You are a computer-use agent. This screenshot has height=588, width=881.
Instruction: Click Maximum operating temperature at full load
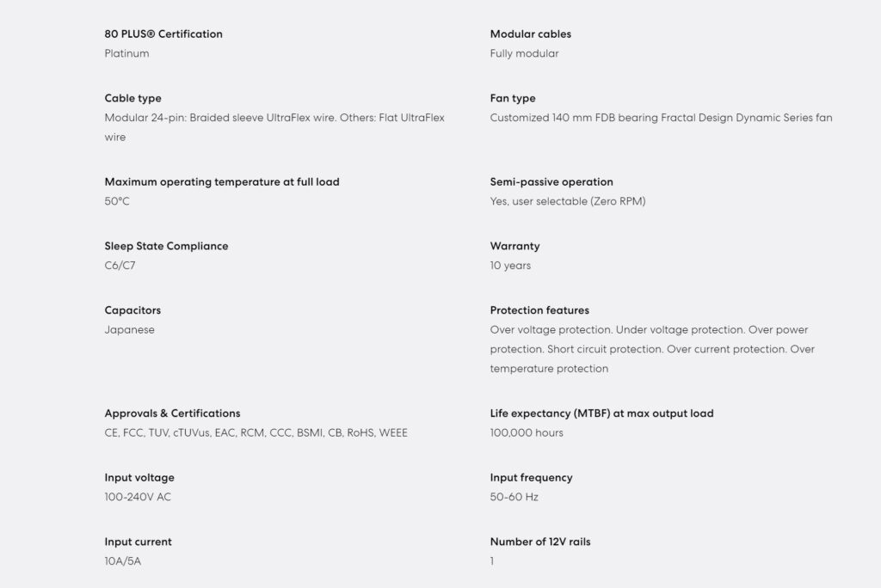tap(222, 181)
